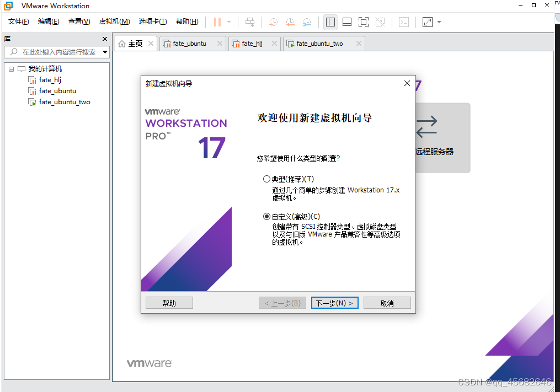This screenshot has height=392, width=560.
Task: Open the 查看(V) menu
Action: pyautogui.click(x=79, y=22)
